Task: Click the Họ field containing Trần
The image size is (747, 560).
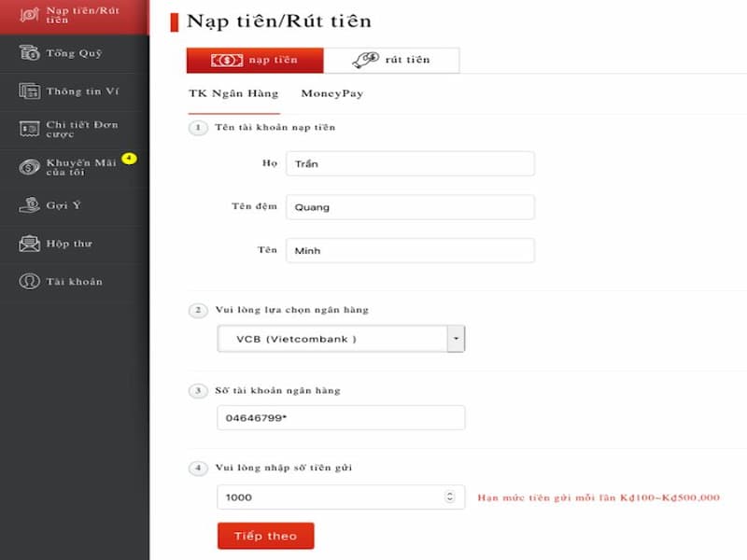Action: (411, 163)
